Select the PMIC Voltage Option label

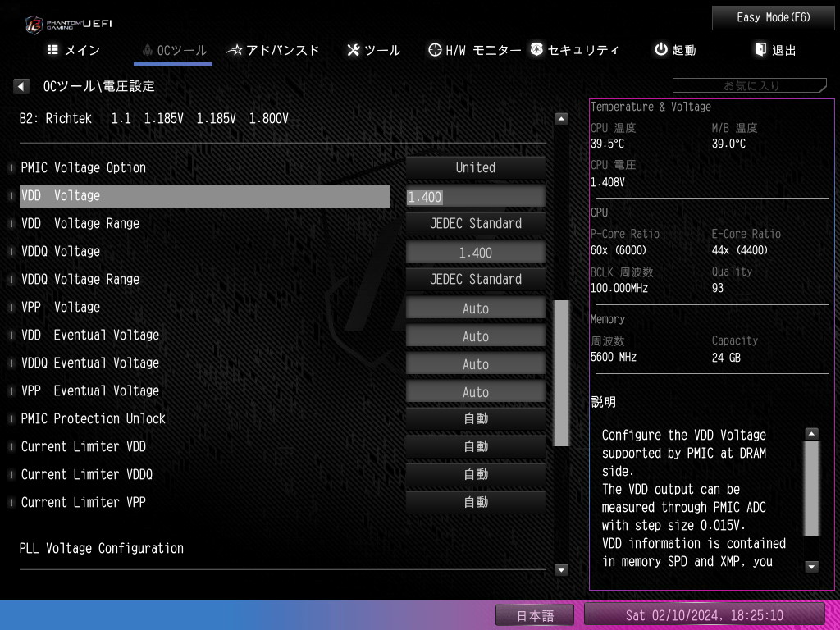(x=83, y=167)
